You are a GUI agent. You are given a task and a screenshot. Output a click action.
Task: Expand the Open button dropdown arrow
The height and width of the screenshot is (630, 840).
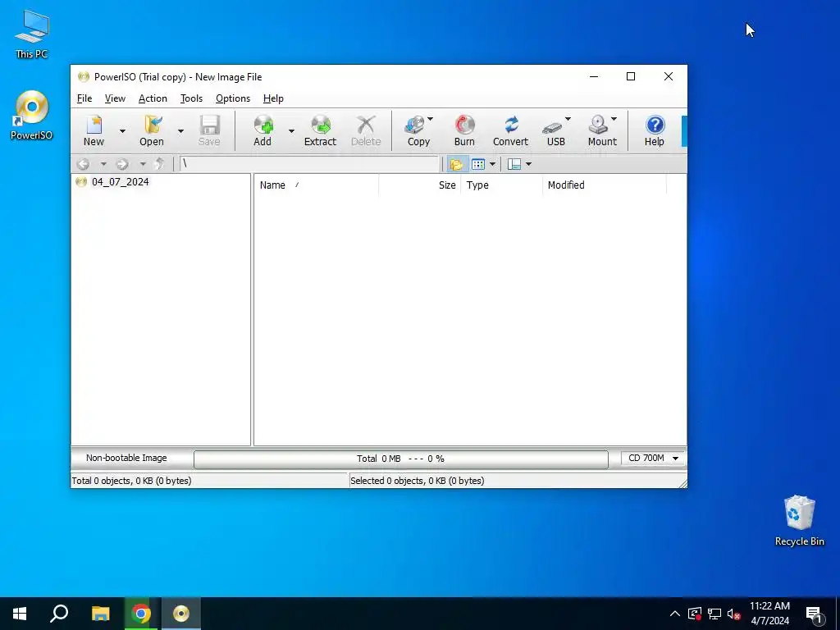[180, 130]
